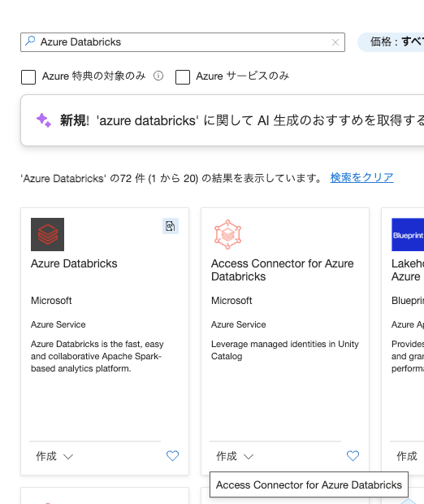Image resolution: width=424 pixels, height=504 pixels.
Task: Click 作成 on the Blueprint Lakehouse card
Action: [x=407, y=456]
